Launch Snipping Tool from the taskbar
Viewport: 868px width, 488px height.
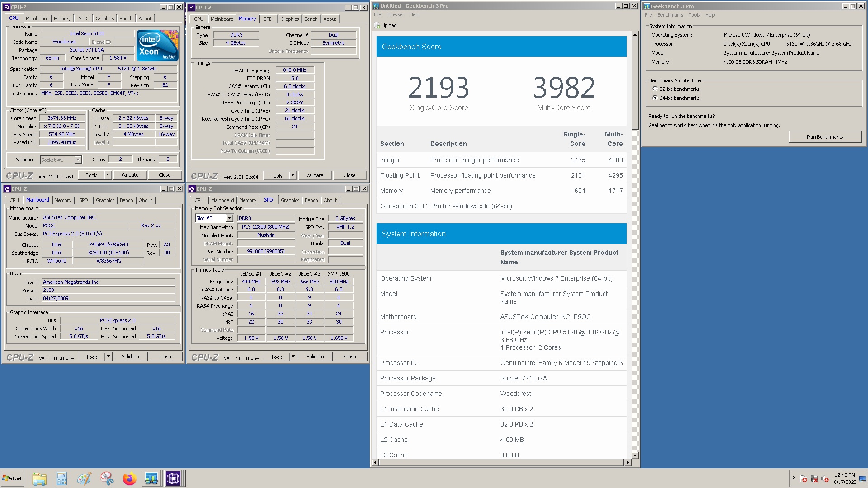coord(107,479)
